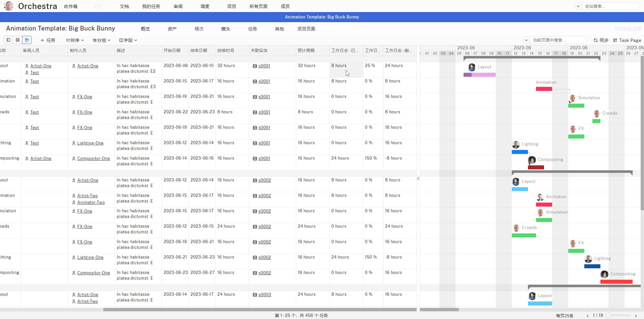The width and height of the screenshot is (644, 319).
Task: Open the 审阅 menu item
Action: click(x=178, y=6)
